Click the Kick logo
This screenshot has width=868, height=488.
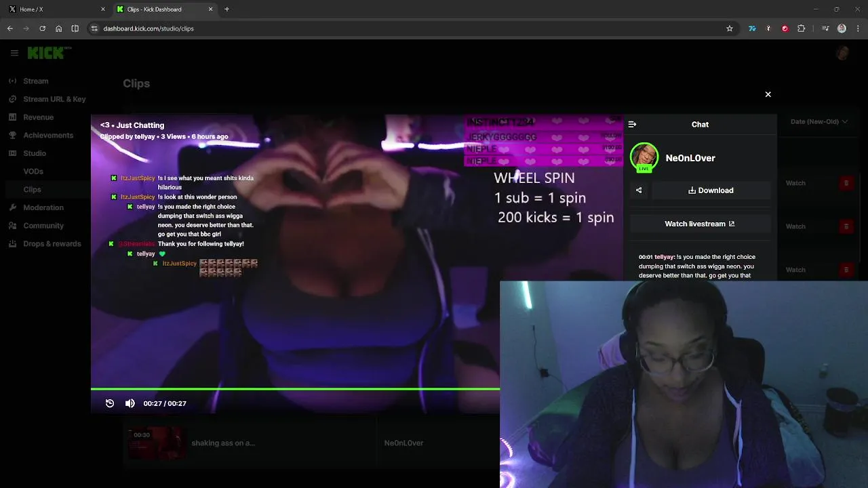pos(50,53)
